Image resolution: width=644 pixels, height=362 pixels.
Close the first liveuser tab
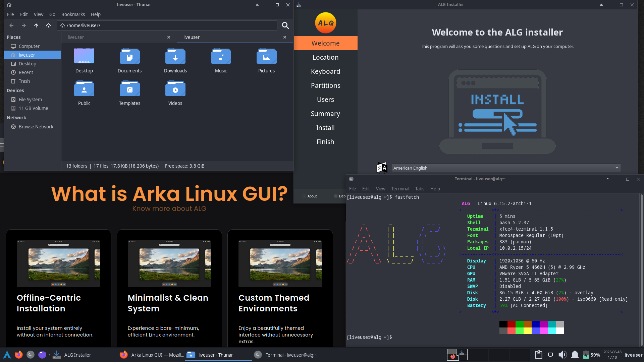point(169,37)
